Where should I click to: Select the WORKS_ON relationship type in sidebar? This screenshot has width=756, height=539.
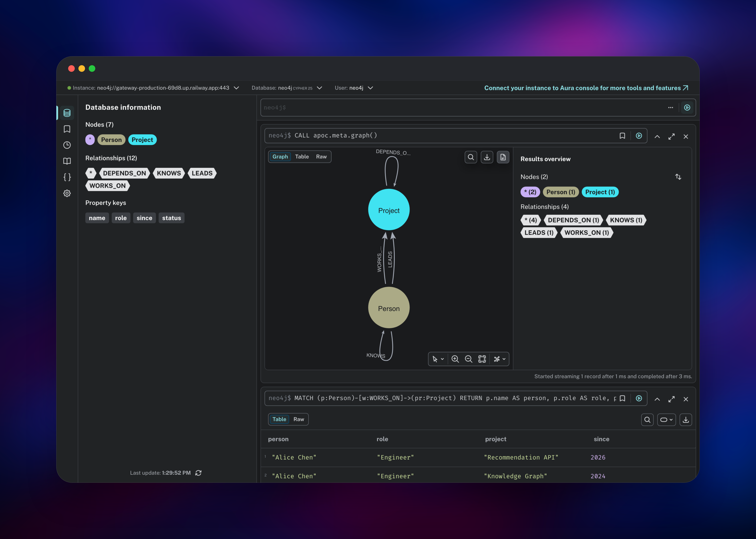108,186
